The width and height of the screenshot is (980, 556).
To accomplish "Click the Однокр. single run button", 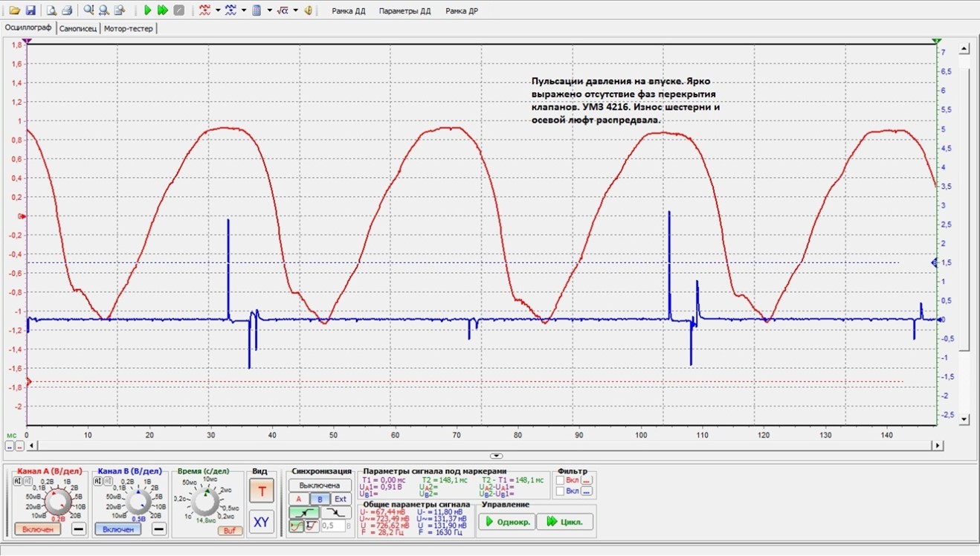I will pyautogui.click(x=506, y=522).
